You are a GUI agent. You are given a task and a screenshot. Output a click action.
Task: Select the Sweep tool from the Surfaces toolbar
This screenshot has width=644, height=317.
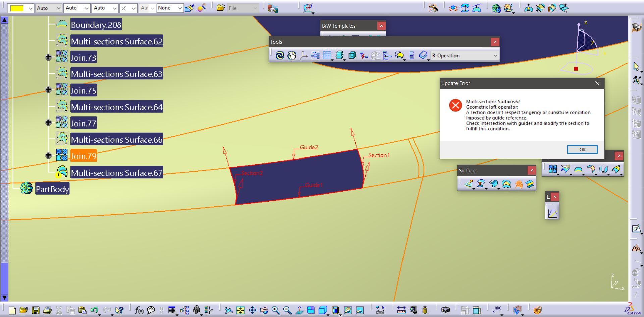(x=494, y=184)
